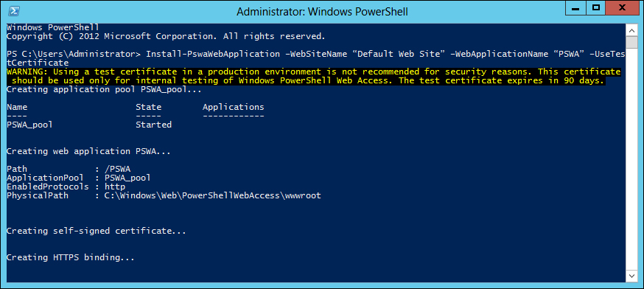Click the EnabledProtocols http value

pos(115,187)
